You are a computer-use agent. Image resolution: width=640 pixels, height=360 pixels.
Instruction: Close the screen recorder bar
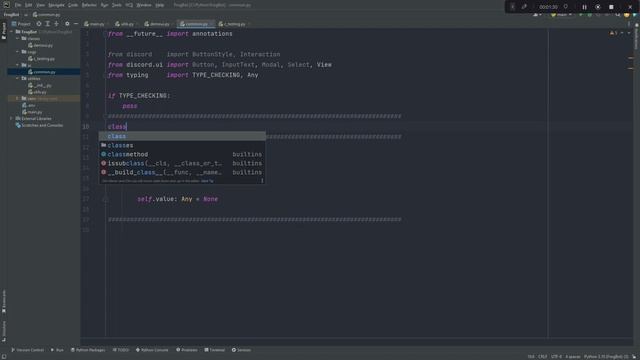[630, 7]
